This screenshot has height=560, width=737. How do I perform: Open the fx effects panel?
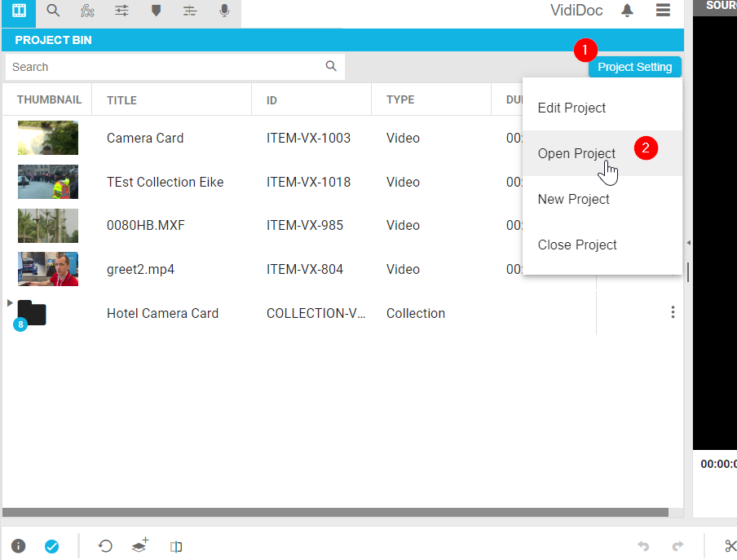(x=87, y=11)
